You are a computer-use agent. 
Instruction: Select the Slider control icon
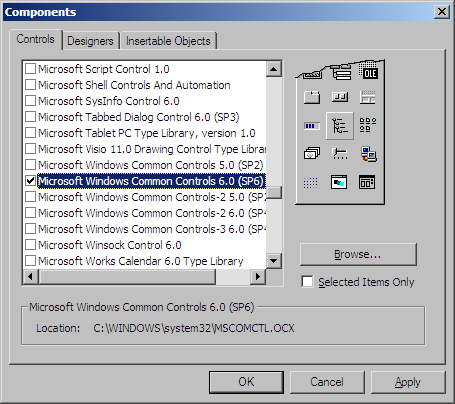tap(340, 154)
